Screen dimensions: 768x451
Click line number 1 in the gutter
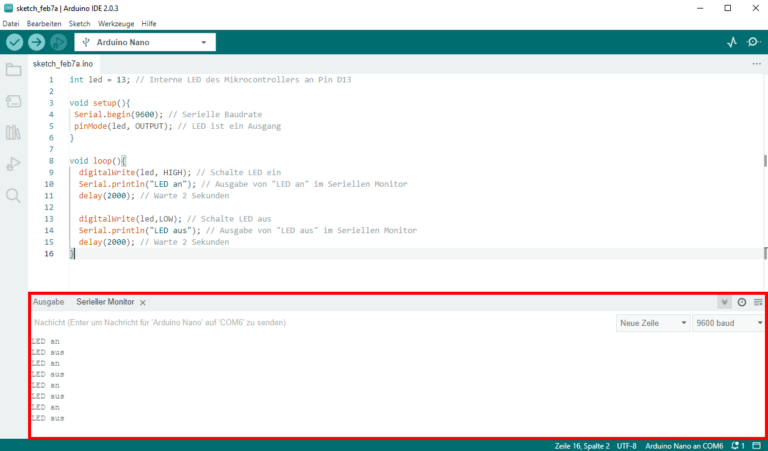(51, 80)
